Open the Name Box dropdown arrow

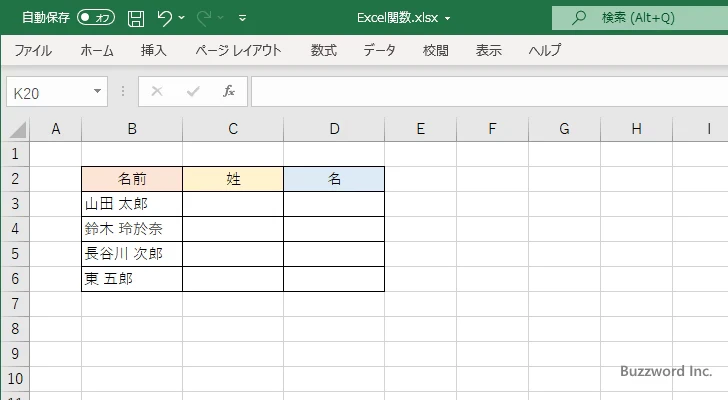[98, 92]
